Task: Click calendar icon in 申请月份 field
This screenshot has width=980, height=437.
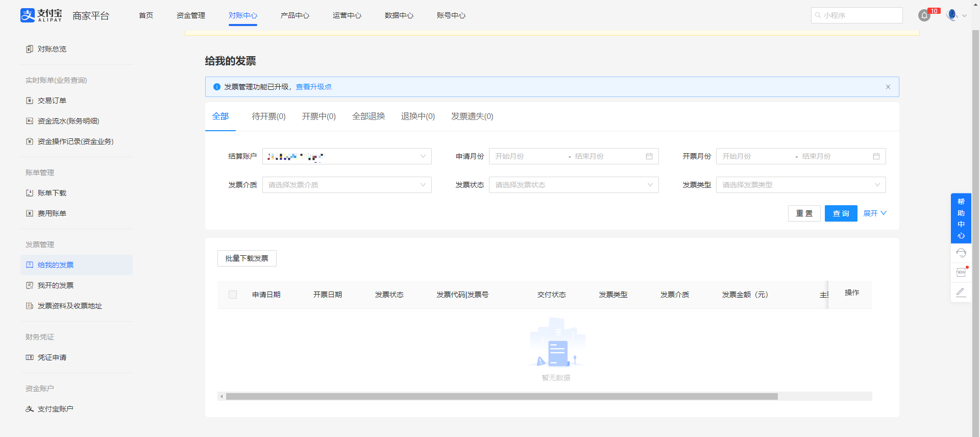Action: pyautogui.click(x=649, y=156)
